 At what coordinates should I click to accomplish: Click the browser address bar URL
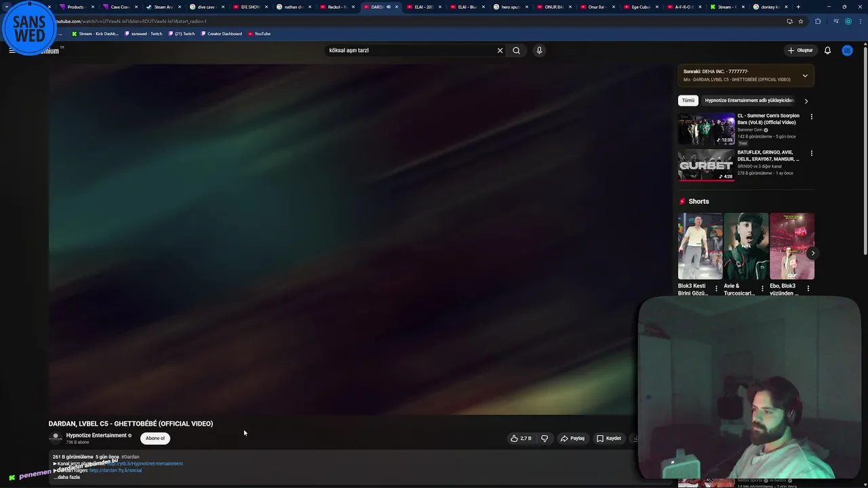coord(132,21)
